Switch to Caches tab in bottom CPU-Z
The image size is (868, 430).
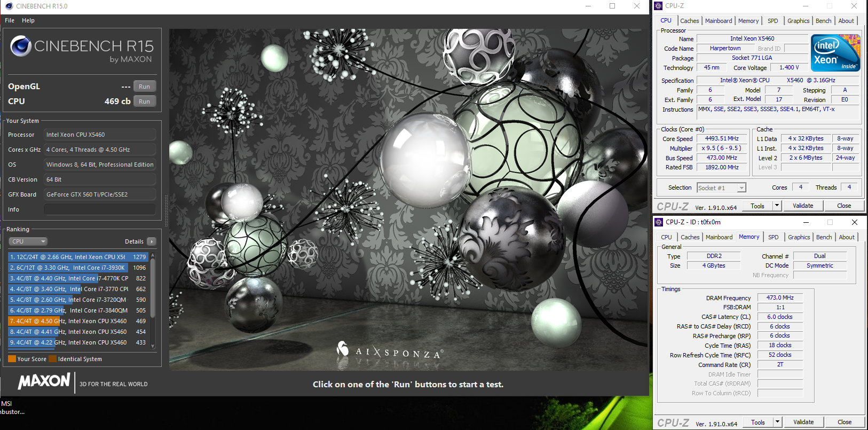[690, 237]
